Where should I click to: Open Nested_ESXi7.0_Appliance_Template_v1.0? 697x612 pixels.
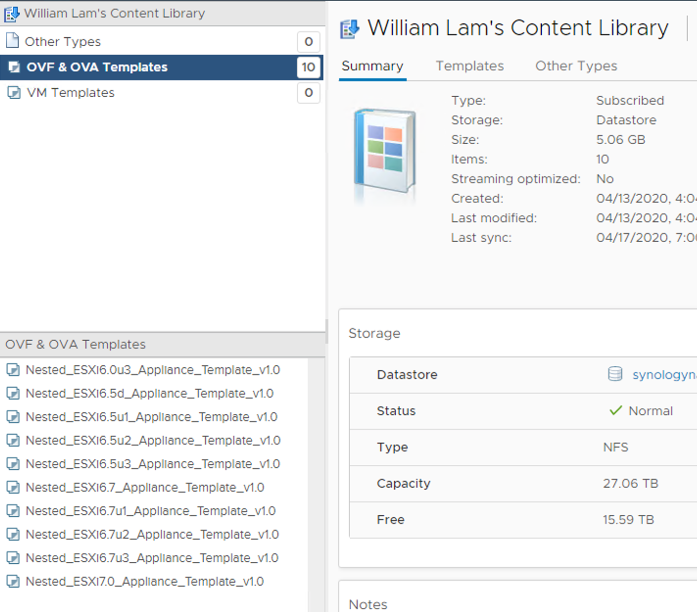point(145,581)
